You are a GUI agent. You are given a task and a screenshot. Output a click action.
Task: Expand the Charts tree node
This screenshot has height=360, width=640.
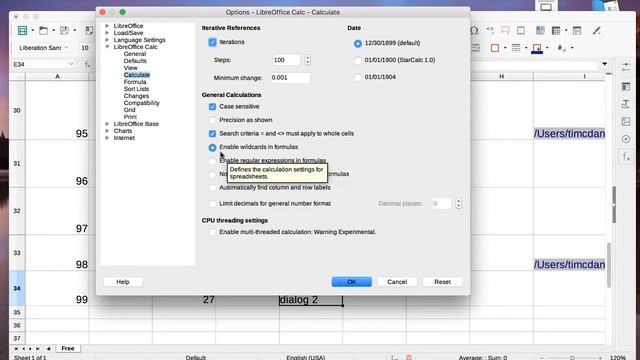(x=107, y=131)
